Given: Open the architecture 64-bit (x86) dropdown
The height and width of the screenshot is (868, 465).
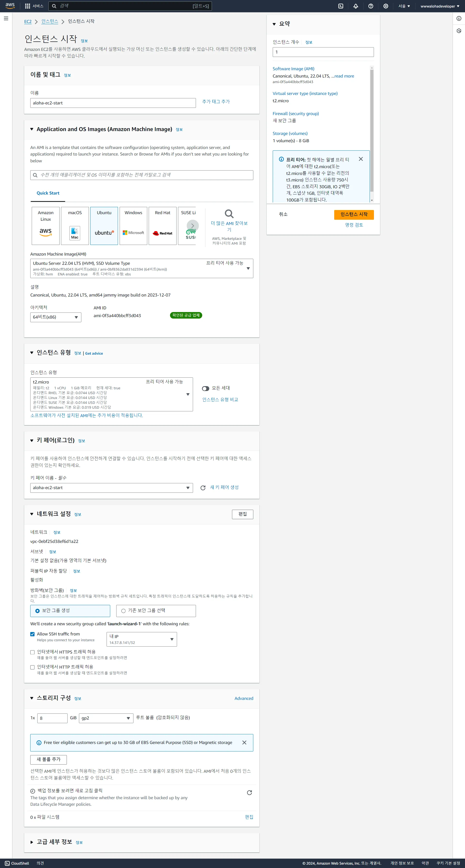Looking at the screenshot, I should coord(56,317).
